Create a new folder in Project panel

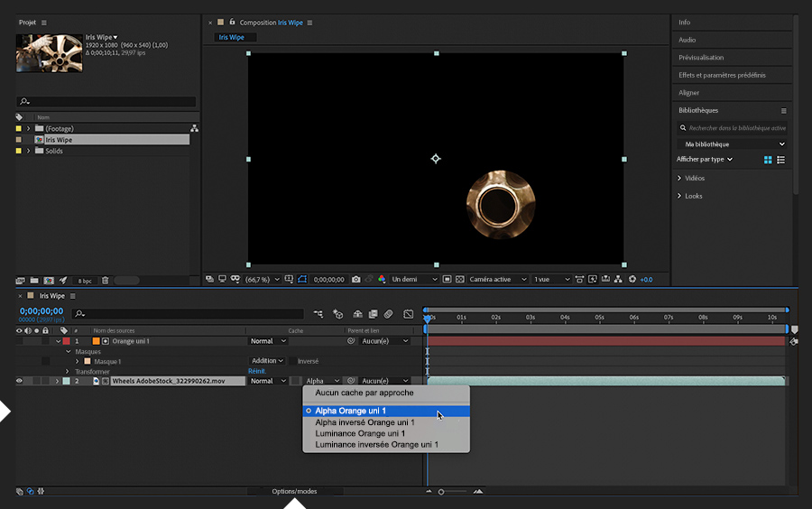click(x=34, y=281)
